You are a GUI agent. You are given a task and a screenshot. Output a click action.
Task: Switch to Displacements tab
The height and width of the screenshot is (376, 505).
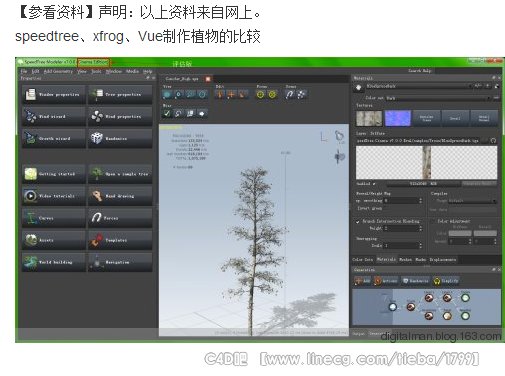(442, 259)
